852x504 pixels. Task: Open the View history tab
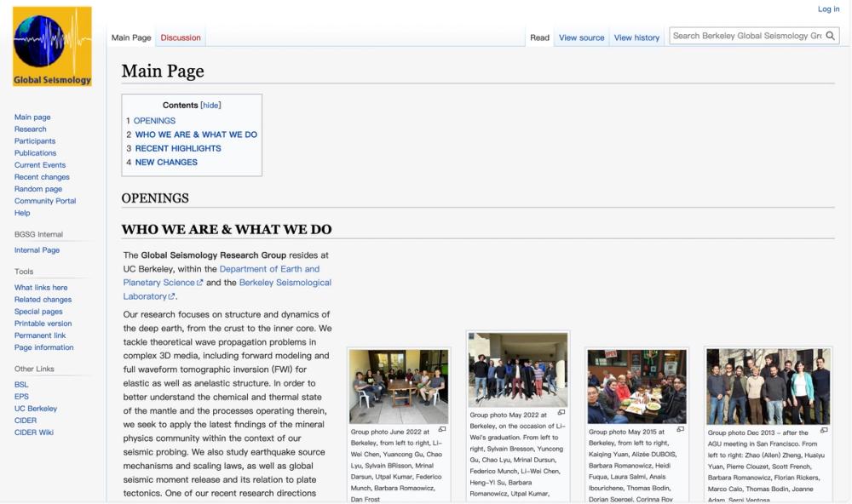click(636, 37)
